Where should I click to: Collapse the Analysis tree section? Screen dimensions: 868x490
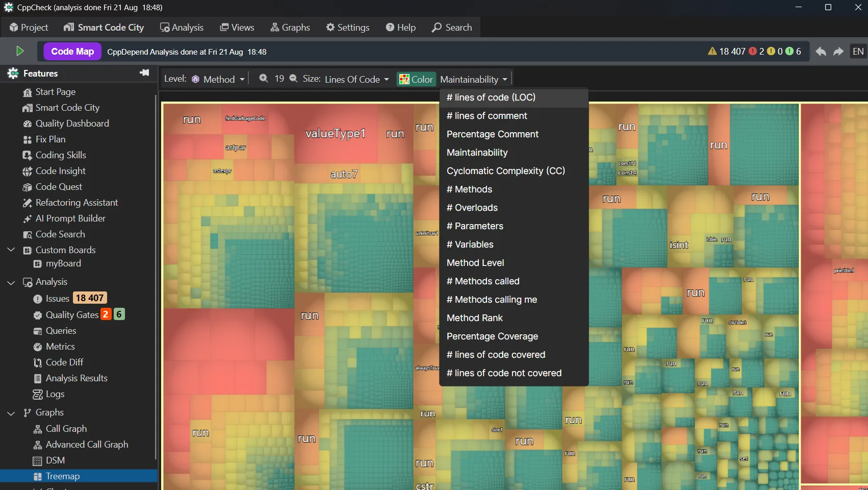tap(11, 282)
